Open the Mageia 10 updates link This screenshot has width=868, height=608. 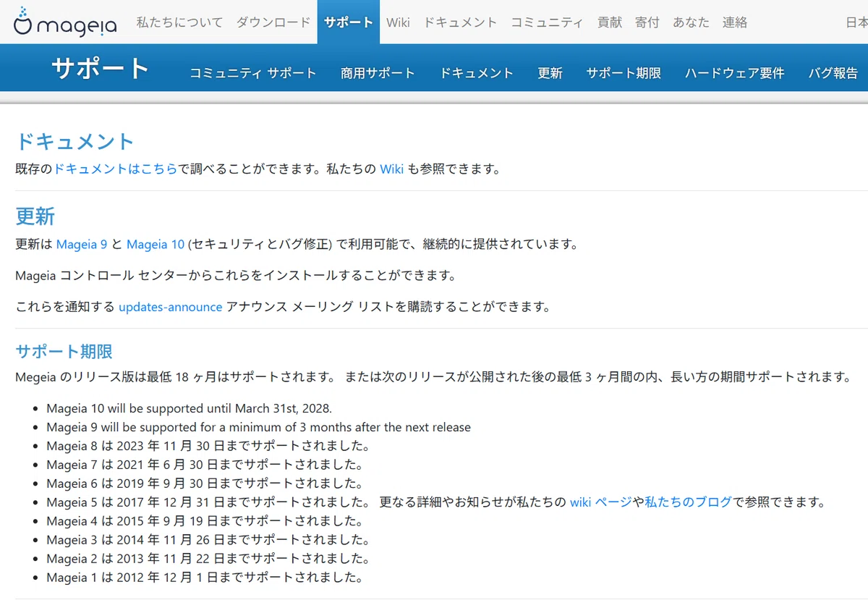(156, 244)
